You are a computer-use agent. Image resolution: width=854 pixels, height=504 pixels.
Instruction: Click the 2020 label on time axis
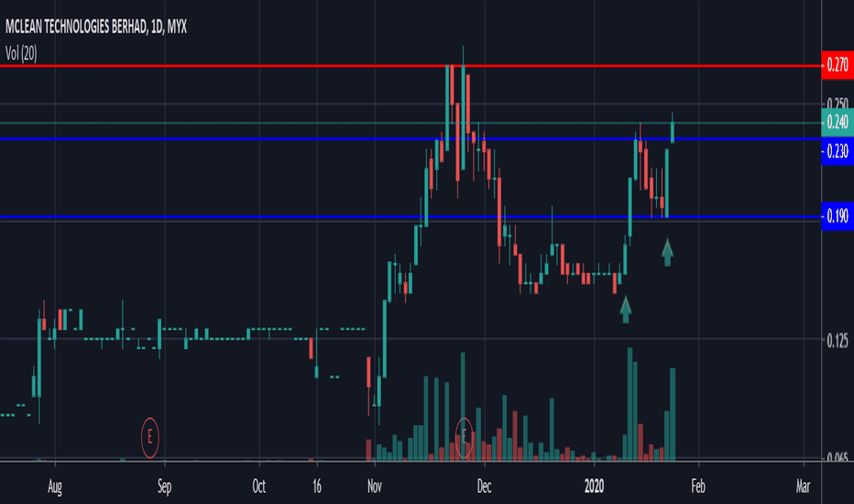pyautogui.click(x=594, y=486)
